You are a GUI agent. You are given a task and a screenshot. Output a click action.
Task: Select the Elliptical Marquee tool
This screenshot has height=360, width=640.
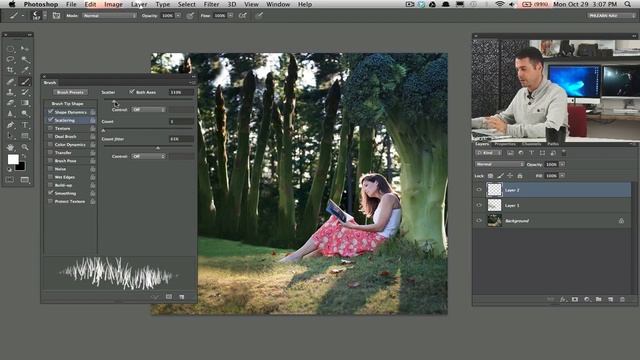[10, 49]
